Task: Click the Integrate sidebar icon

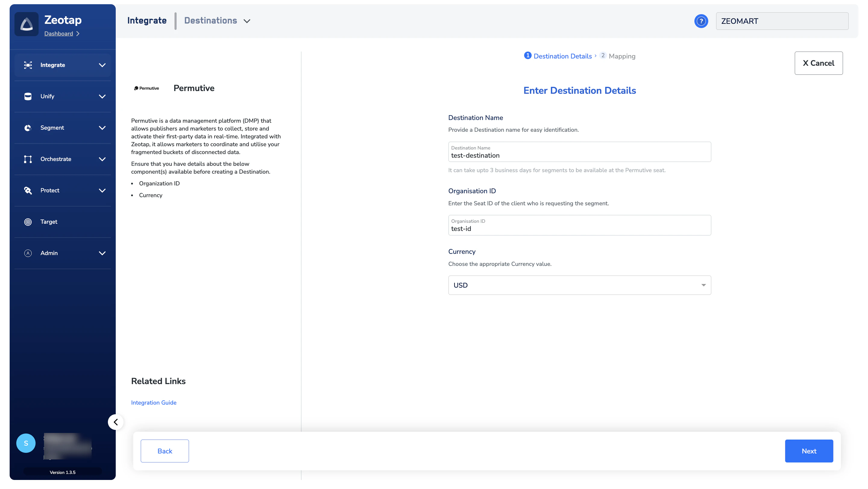Action: tap(28, 65)
